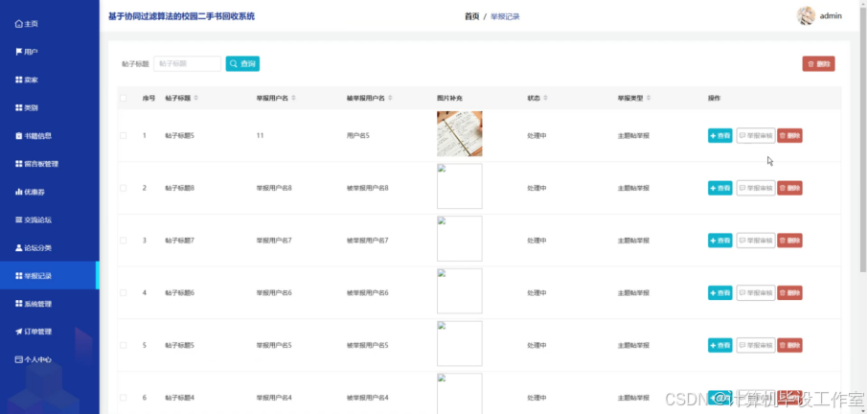Click the scrollbar down arrow at bottom right
This screenshot has height=414, width=868.
(863, 410)
